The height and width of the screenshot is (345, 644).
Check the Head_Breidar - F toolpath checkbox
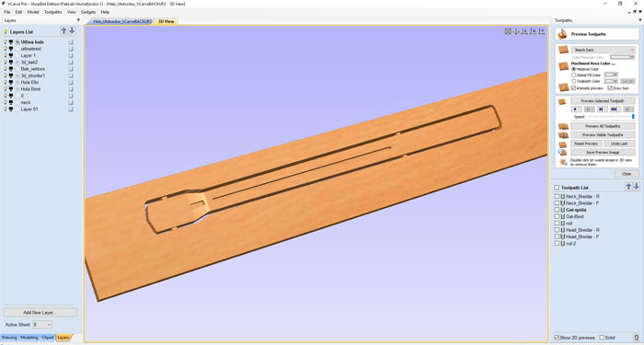pos(557,236)
